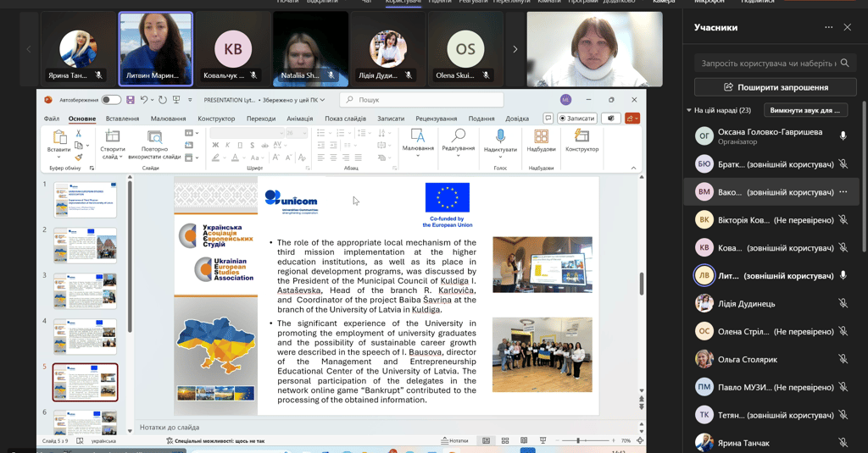Click українська language in status bar
The image size is (868, 453).
[103, 441]
